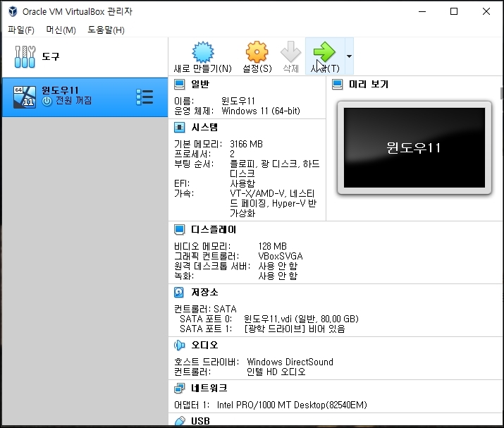Screen dimensions: 504x428
Task: Start the VM with green arrow
Action: click(x=324, y=51)
